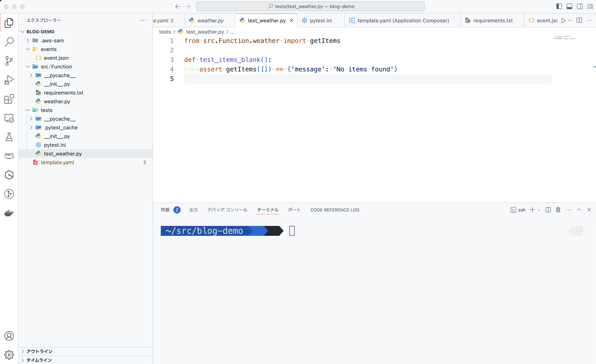Select the ターミナル panel tab
Image resolution: width=596 pixels, height=364 pixels.
pos(268,210)
